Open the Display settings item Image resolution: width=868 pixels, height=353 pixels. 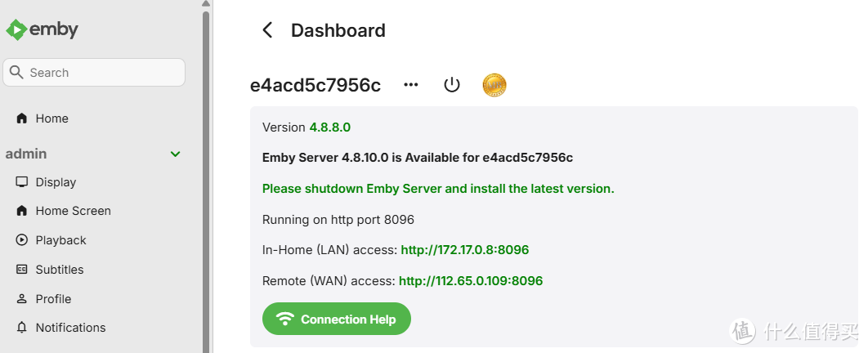tap(56, 182)
